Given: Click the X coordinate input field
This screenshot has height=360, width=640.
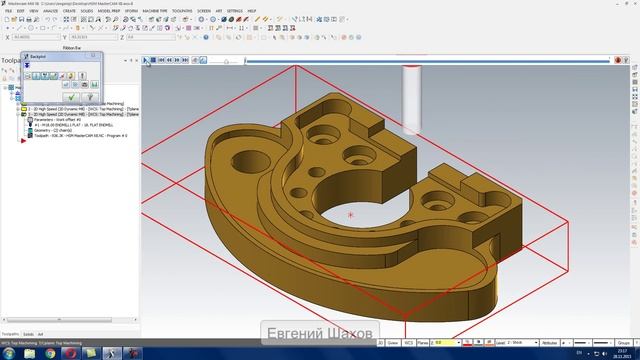Looking at the screenshot, I should coord(36,37).
